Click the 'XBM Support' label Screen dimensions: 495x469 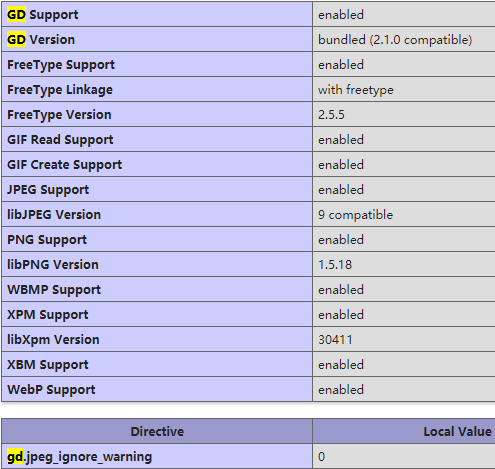(x=48, y=365)
